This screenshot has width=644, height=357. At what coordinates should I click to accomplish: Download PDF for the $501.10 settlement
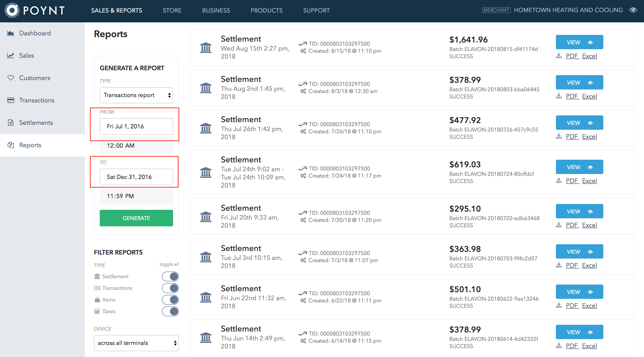(572, 305)
